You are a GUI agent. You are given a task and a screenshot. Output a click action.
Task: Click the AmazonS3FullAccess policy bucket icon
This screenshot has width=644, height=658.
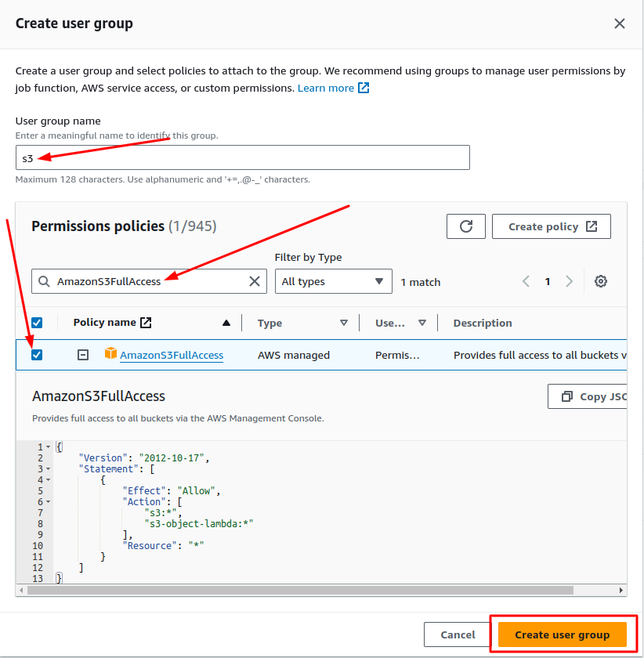click(110, 355)
